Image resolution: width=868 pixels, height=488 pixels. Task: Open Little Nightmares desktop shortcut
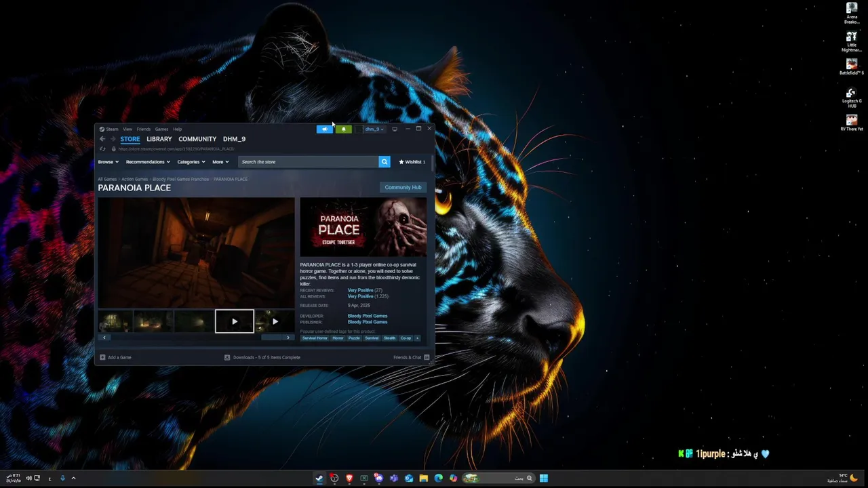(x=852, y=41)
